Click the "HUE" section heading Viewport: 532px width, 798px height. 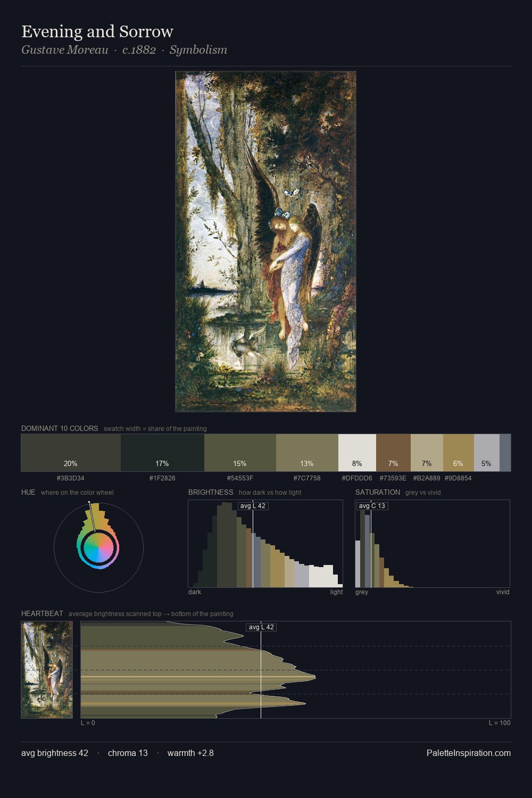click(28, 492)
